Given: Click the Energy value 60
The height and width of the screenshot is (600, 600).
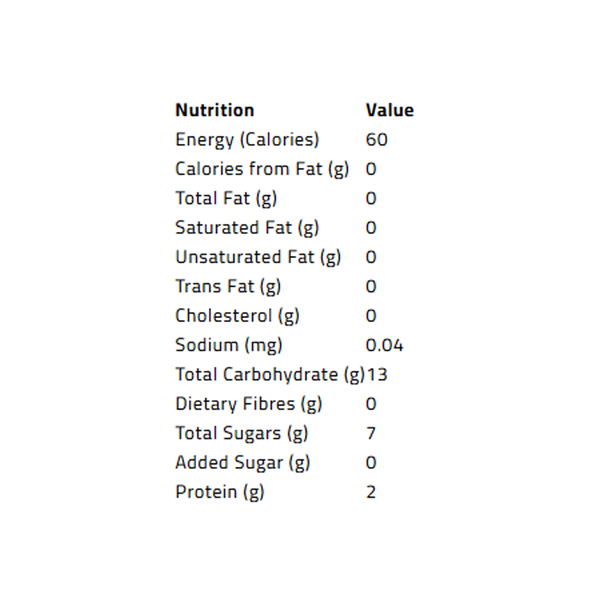Looking at the screenshot, I should [x=377, y=140].
